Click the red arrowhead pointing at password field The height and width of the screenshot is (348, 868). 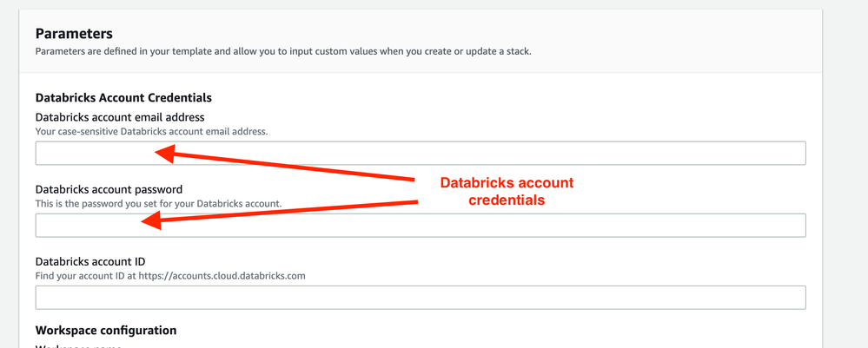point(151,221)
